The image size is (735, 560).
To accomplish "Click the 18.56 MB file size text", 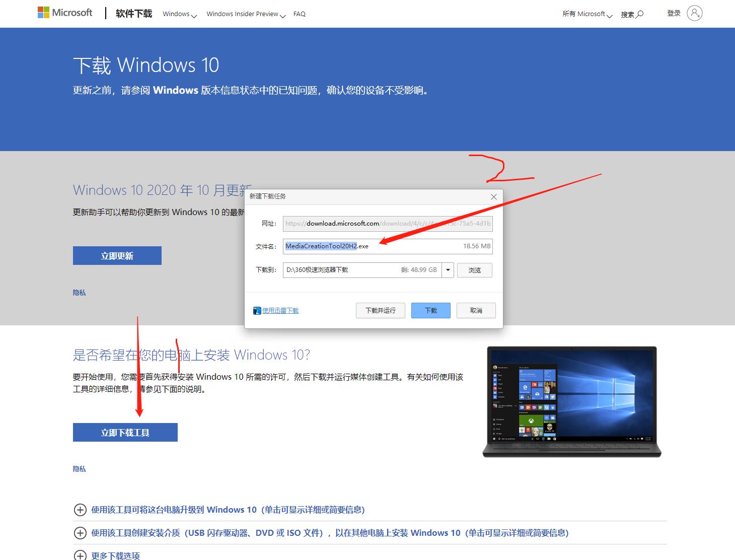I will [x=477, y=246].
